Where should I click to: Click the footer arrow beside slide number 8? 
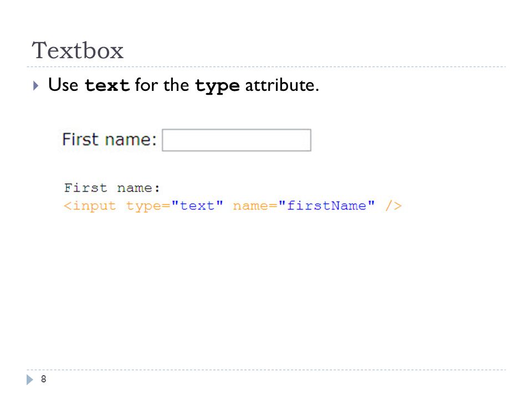click(x=30, y=379)
